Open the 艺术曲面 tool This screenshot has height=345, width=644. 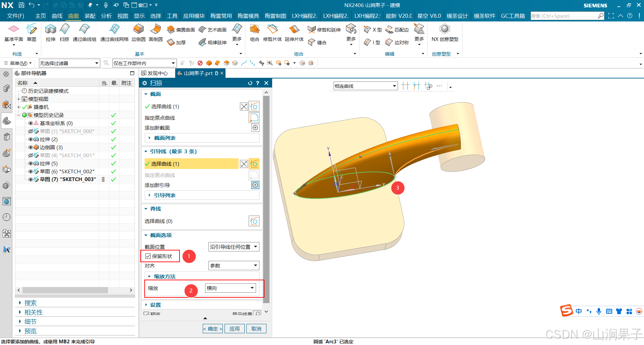pos(213,30)
